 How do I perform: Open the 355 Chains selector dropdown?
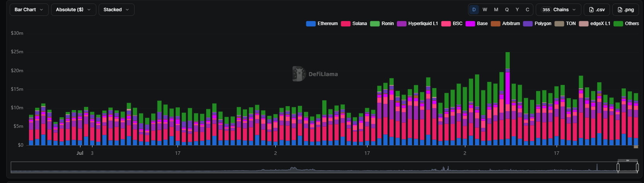click(559, 10)
